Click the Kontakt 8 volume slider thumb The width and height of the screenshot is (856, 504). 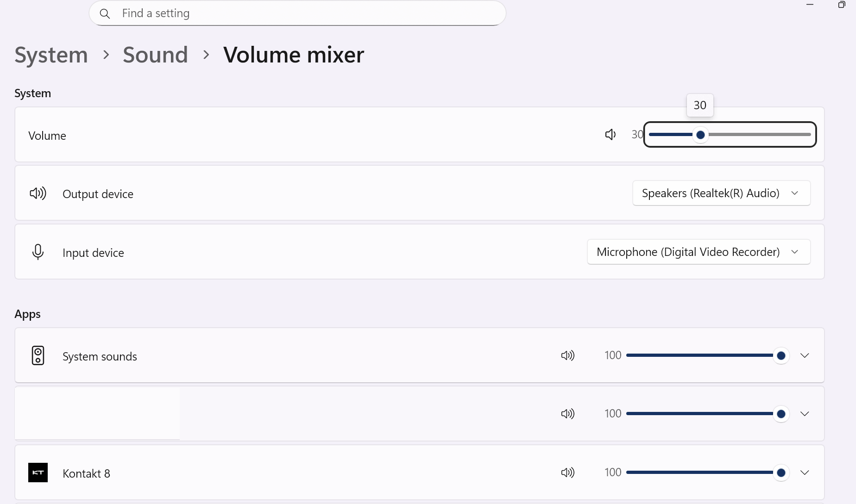[x=781, y=473]
